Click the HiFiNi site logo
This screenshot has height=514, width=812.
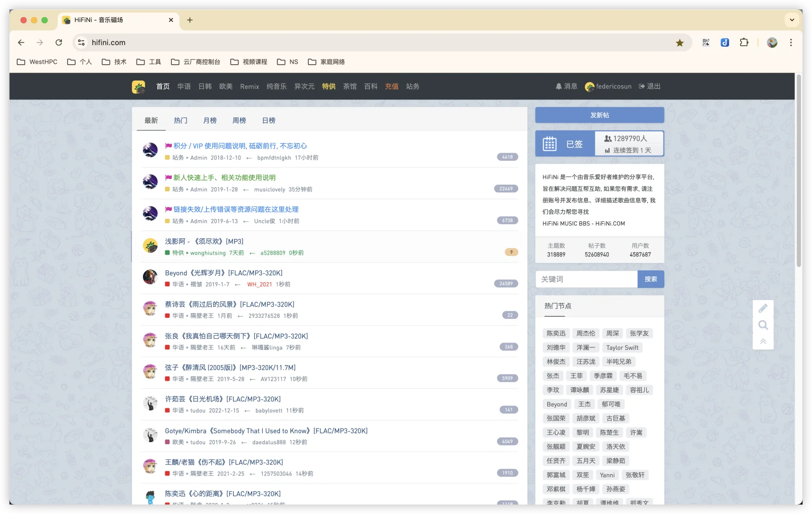139,87
